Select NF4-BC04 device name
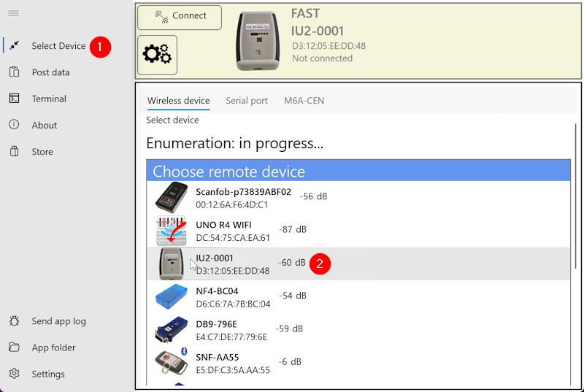The image size is (584, 392). 217,291
